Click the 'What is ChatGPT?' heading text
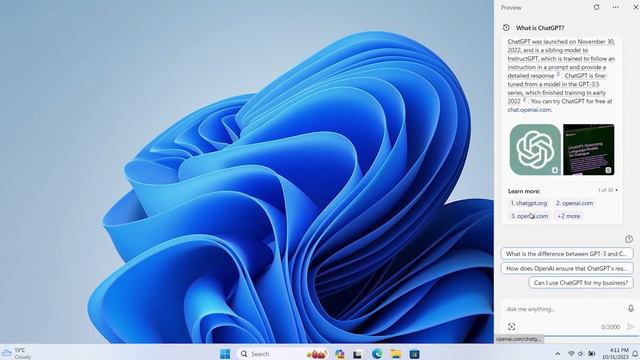The image size is (640, 360). [x=540, y=28]
